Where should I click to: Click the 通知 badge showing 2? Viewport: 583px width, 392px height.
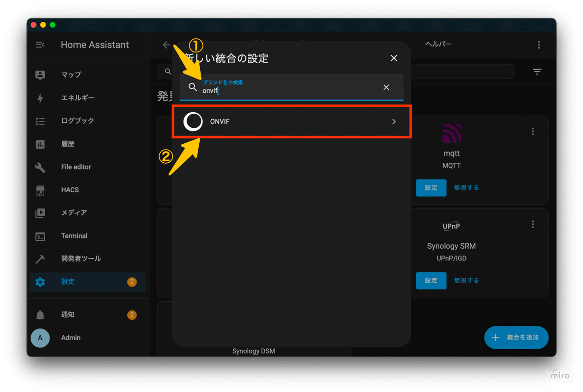click(x=132, y=315)
